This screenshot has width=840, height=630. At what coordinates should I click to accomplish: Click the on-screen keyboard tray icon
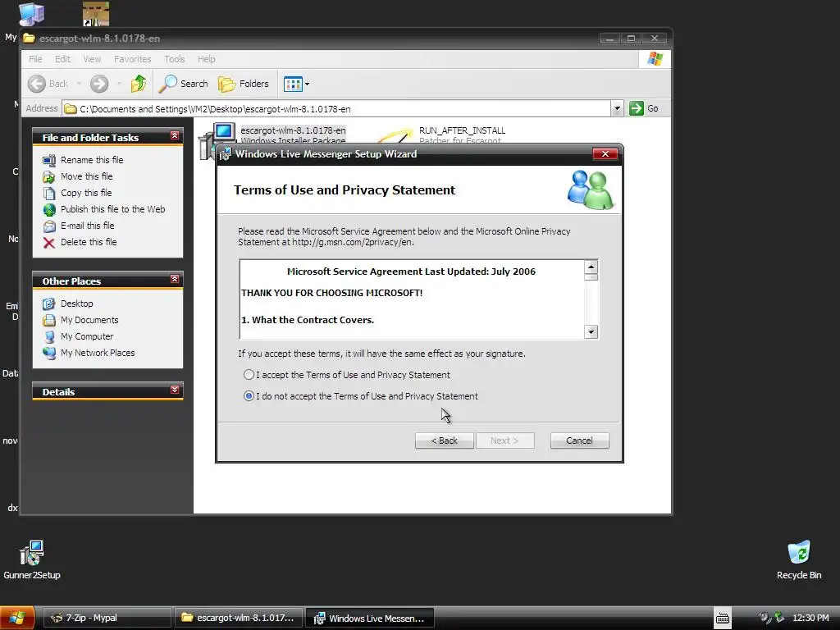coord(722,618)
